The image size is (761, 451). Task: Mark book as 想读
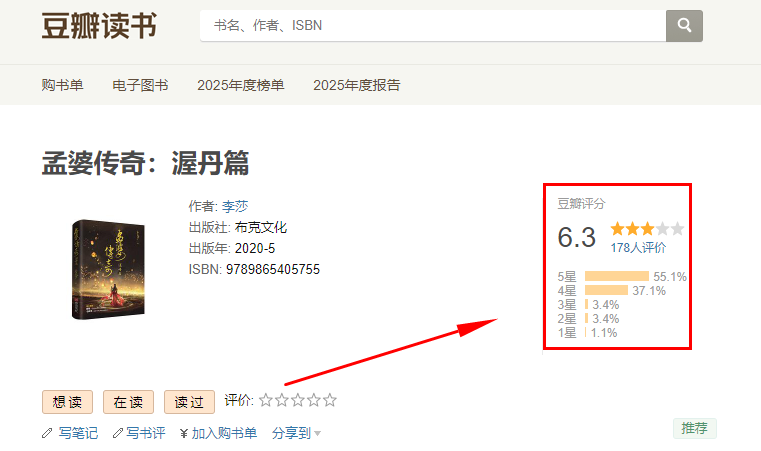coord(67,402)
